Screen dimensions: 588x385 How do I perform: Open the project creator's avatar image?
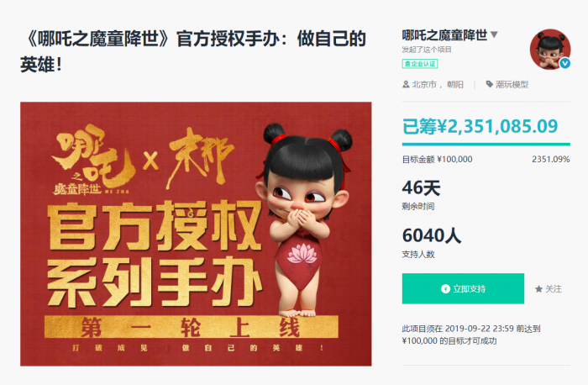click(550, 49)
